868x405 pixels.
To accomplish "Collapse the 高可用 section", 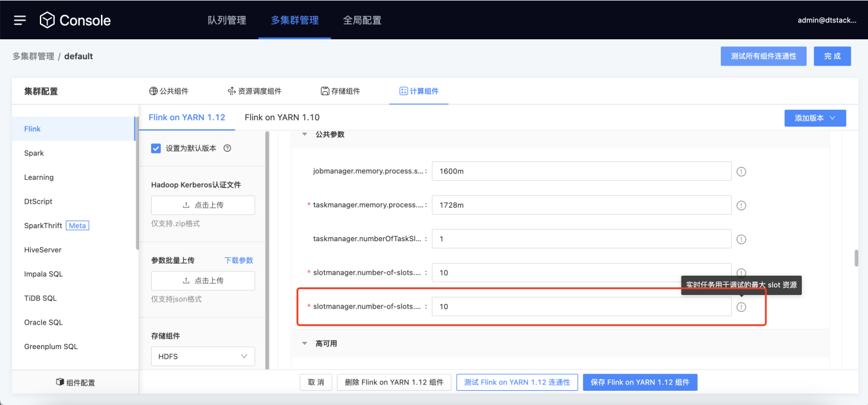I will point(305,343).
